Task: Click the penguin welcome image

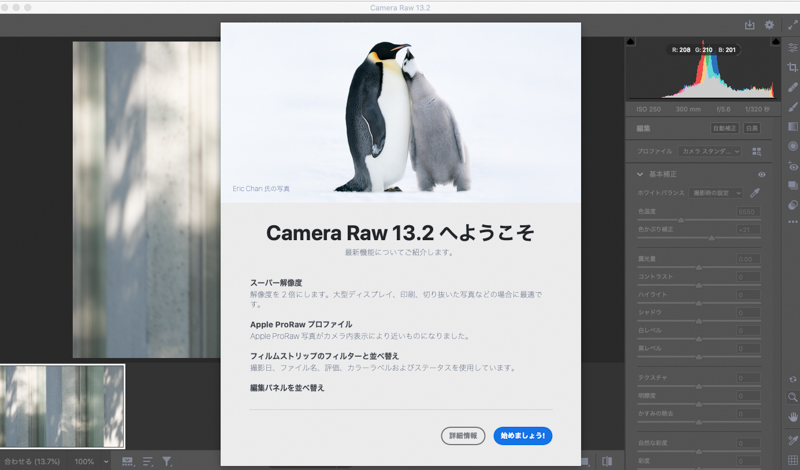Action: 401,113
